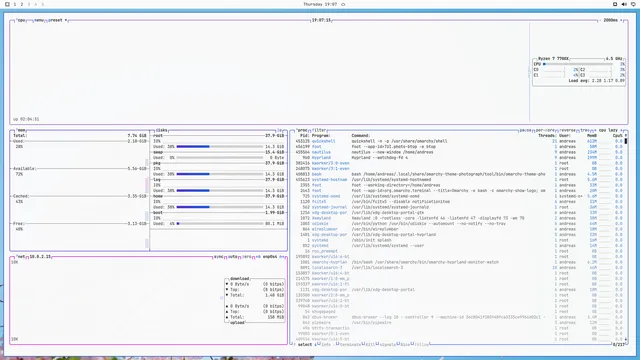Click the boot disk Used 4% bar

point(220,224)
